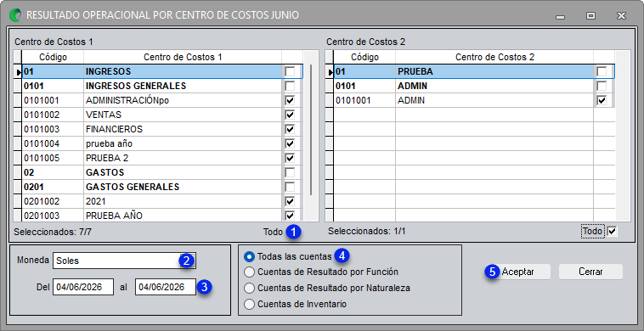This screenshot has width=644, height=331.
Task: Click code cell 0201002
Action: click(x=53, y=201)
